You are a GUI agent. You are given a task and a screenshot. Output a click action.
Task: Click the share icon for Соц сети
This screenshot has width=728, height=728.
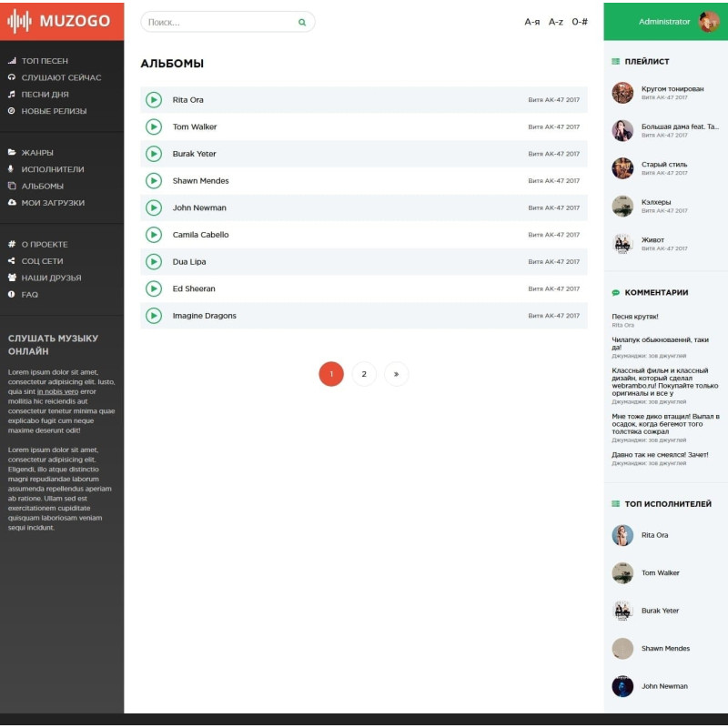tap(12, 261)
